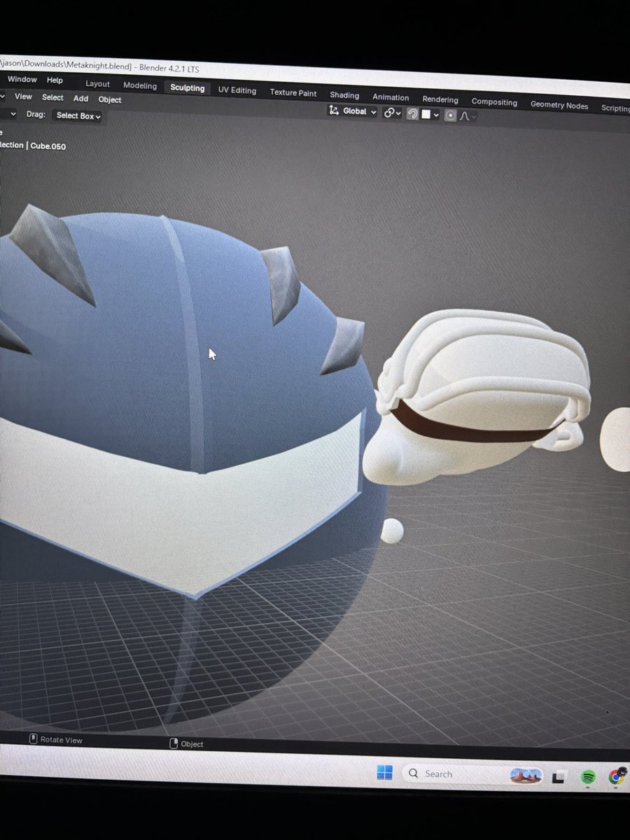This screenshot has width=630, height=840.
Task: Switch to the Modeling workspace tab
Action: click(140, 85)
